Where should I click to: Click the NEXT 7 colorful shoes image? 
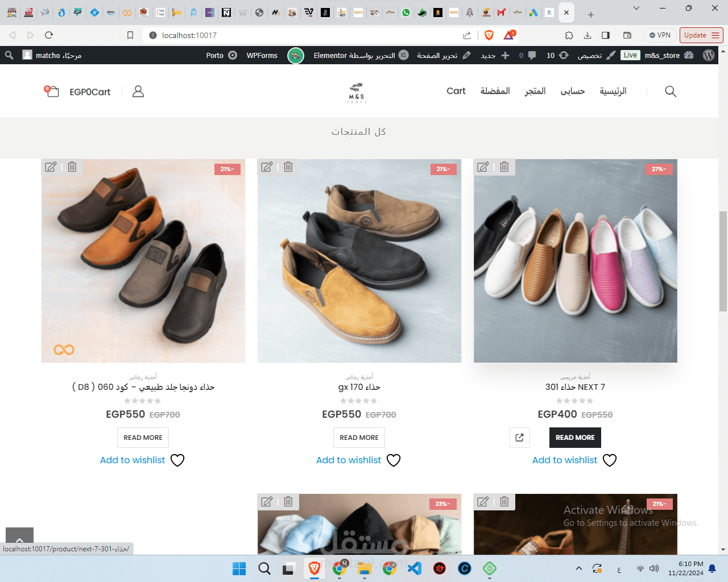pos(576,261)
